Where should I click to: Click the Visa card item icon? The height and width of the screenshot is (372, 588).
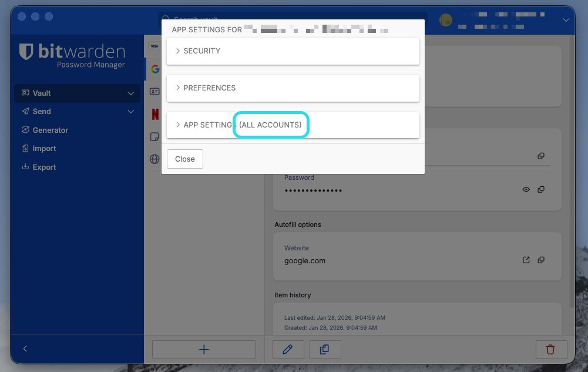[x=154, y=46]
